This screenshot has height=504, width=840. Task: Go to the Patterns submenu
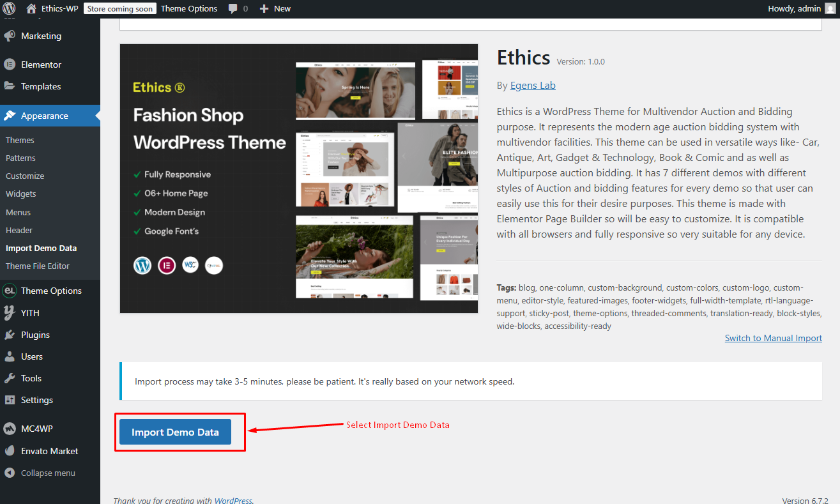(20, 158)
